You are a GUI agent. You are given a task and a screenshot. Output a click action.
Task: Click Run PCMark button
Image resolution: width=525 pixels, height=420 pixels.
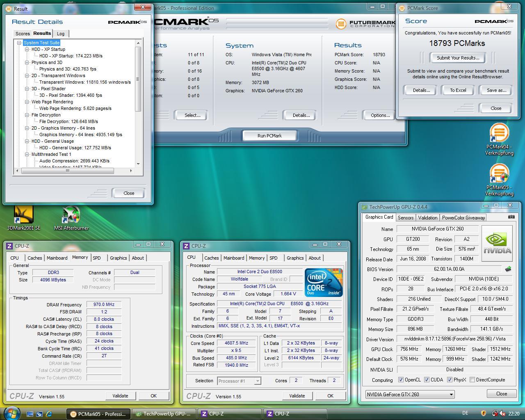pos(269,136)
